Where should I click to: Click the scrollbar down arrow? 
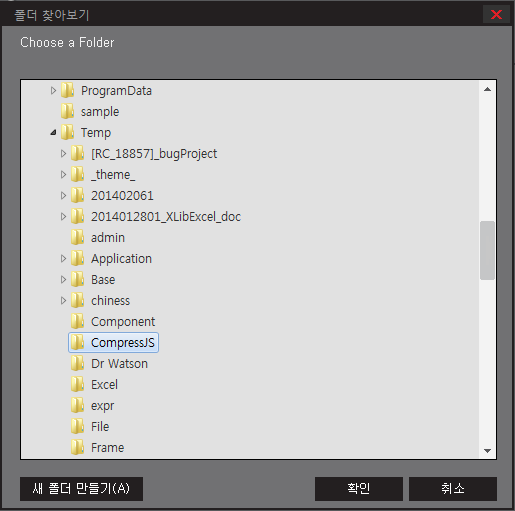pos(487,451)
